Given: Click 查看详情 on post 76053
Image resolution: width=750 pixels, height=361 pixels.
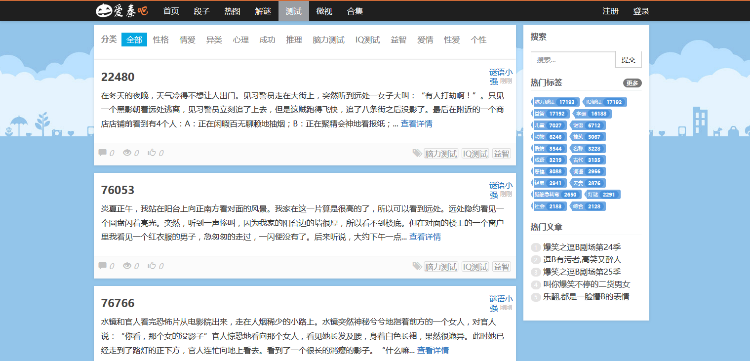Looking at the screenshot, I should (425, 237).
